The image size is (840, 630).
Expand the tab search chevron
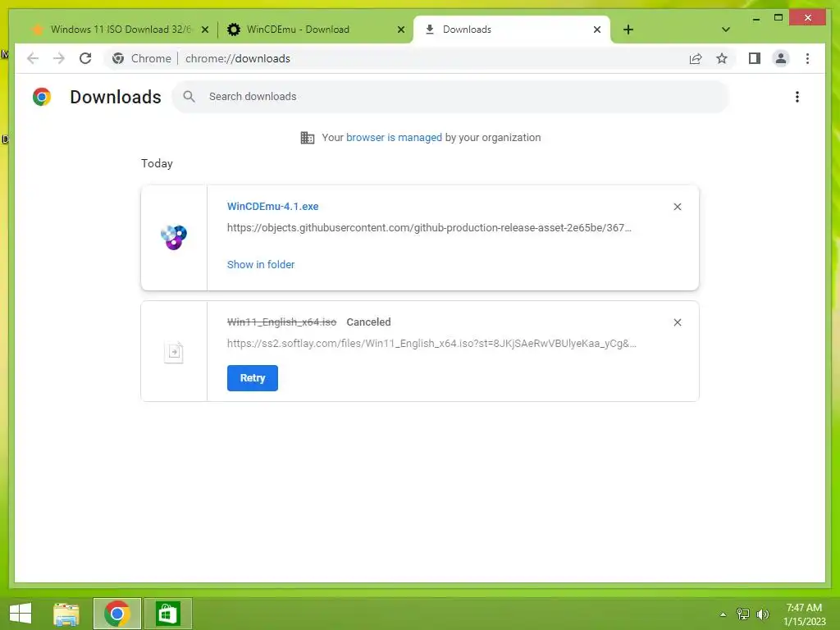tap(725, 30)
